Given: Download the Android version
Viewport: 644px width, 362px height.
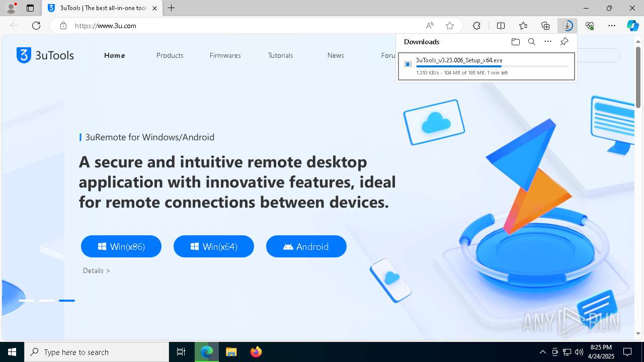Looking at the screenshot, I should (x=306, y=246).
